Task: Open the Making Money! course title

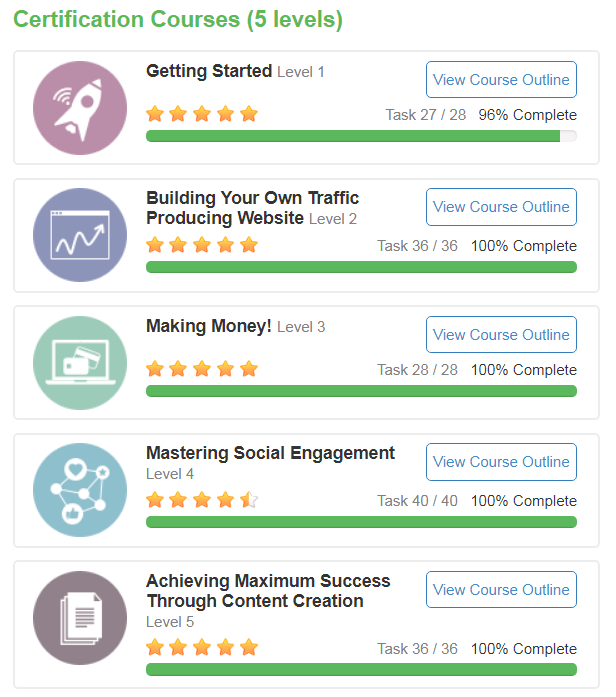Action: (209, 326)
